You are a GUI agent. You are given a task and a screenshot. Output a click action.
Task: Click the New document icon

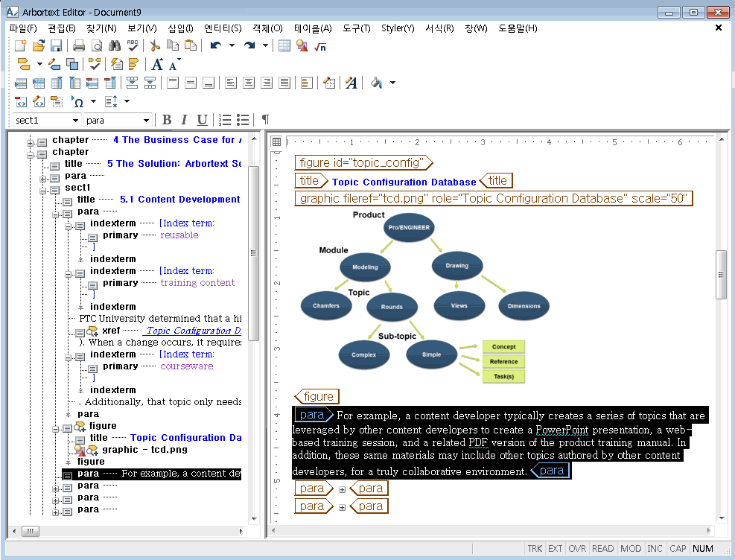pyautogui.click(x=21, y=45)
